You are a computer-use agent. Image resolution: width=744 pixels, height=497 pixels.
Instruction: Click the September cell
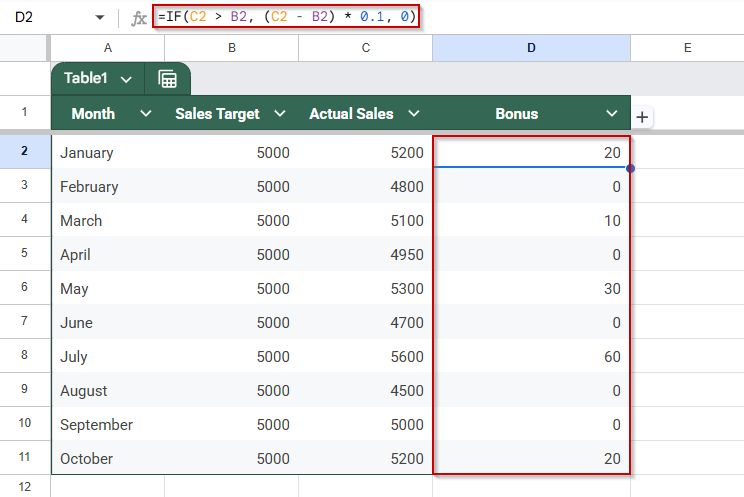pyautogui.click(x=108, y=424)
